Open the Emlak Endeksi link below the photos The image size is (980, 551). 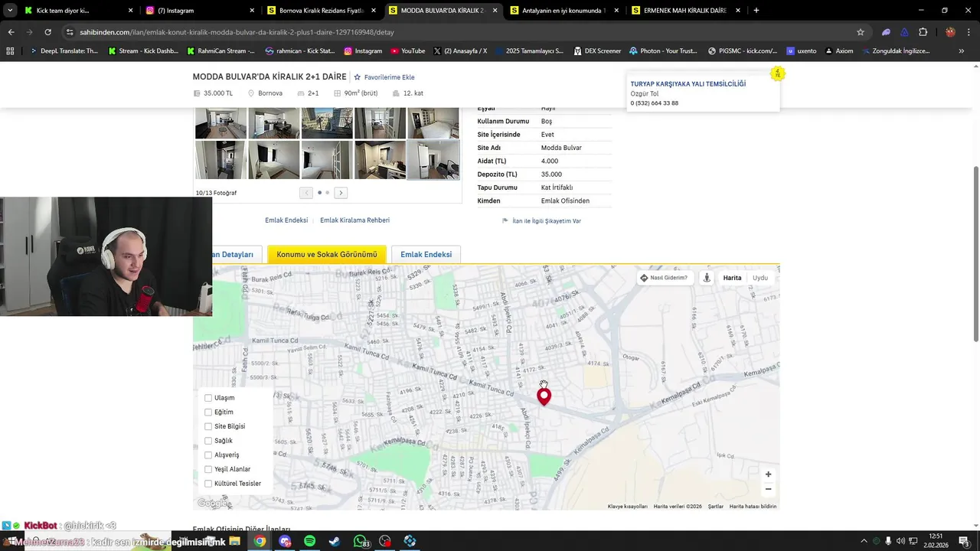point(286,220)
